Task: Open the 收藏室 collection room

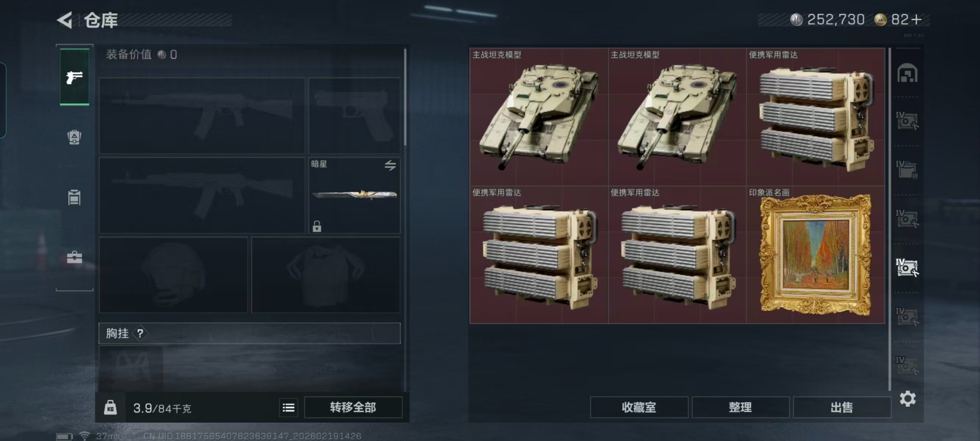Action: click(x=639, y=407)
